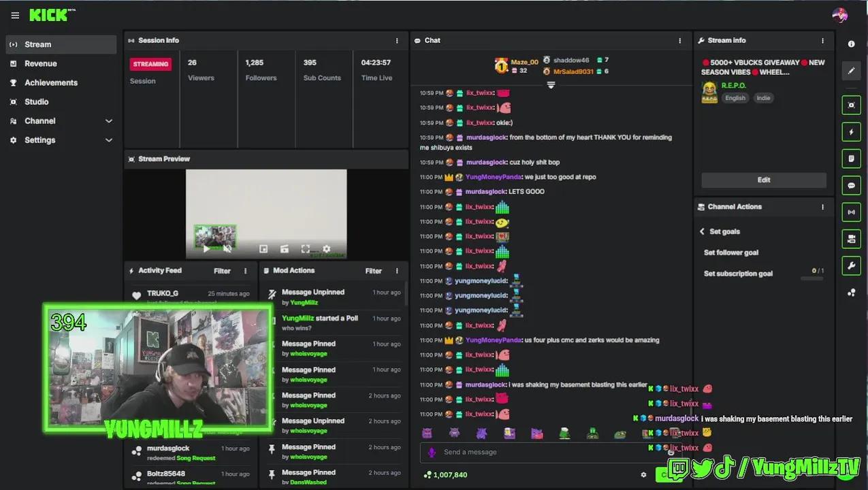Open the user profile avatar menu

[x=839, y=15]
